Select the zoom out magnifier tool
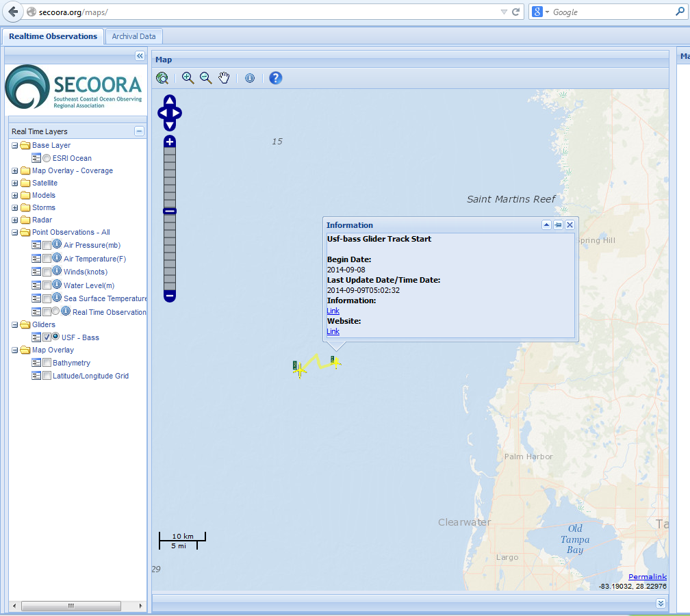690x616 pixels. [x=206, y=78]
